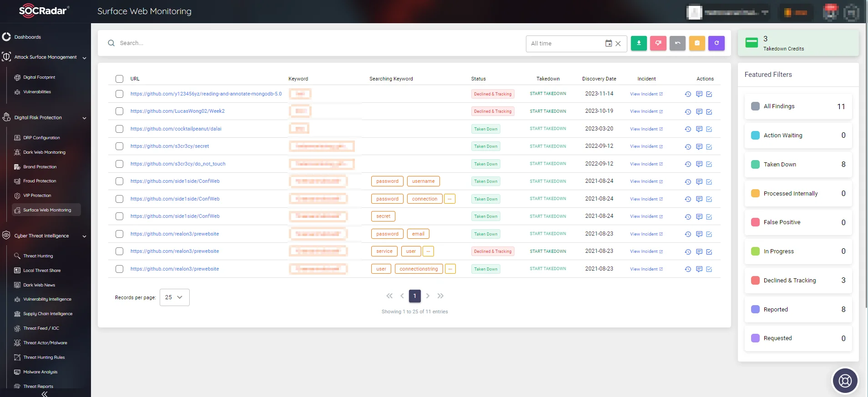Click View Incident for the LucasWong02/Week2 row
This screenshot has height=397, width=868.
coord(646,111)
